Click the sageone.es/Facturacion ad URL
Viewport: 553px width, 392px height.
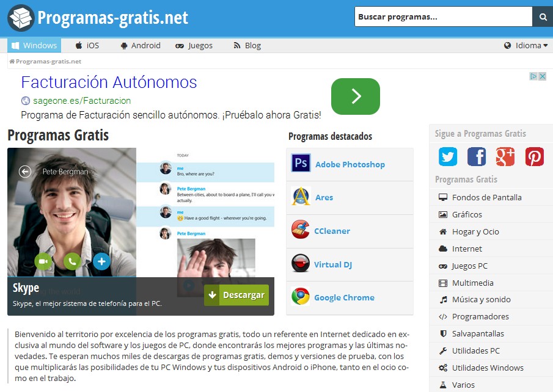coord(82,101)
